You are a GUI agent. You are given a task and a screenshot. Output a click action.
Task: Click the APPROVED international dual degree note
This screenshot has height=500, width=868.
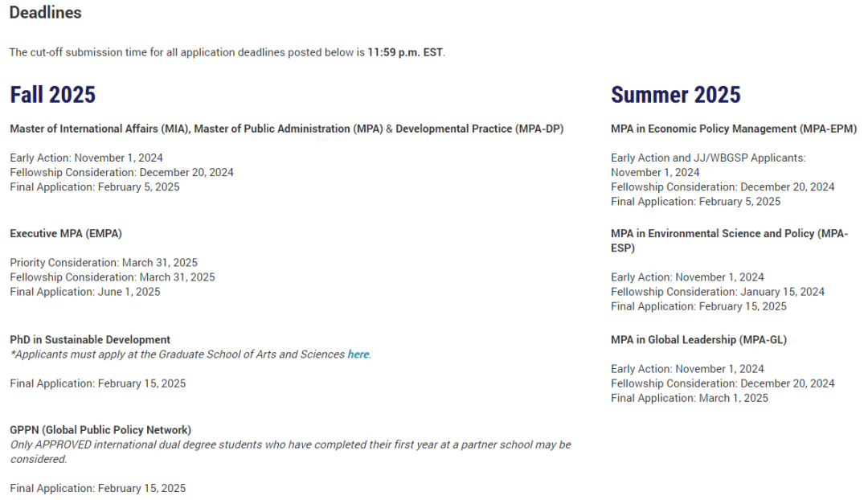tap(290, 452)
